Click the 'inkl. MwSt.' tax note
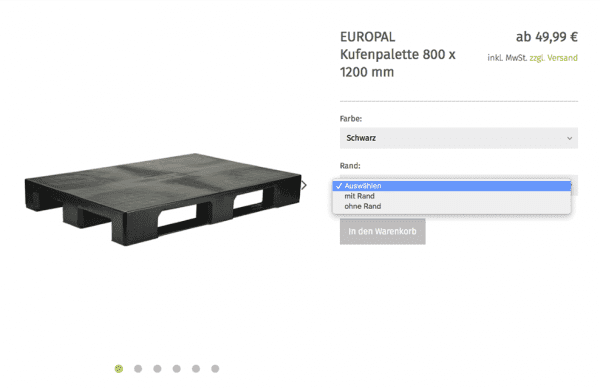Screen dimensions: 600x388 click(x=507, y=58)
